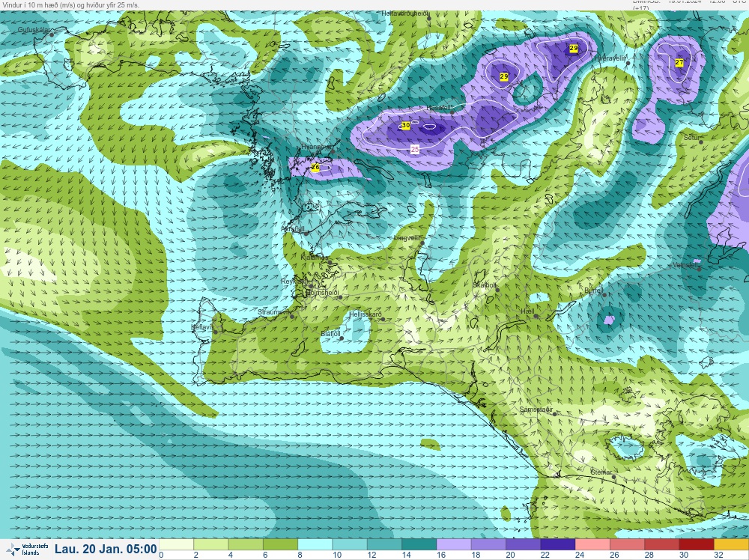Image resolution: width=749 pixels, height=560 pixels.
Task: Click the Gufuskálar station label
Action: tap(34, 30)
